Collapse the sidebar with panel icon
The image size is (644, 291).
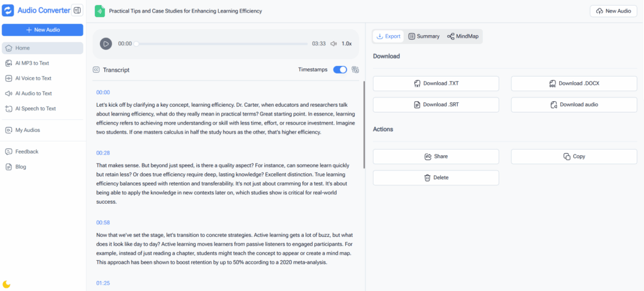pyautogui.click(x=77, y=10)
